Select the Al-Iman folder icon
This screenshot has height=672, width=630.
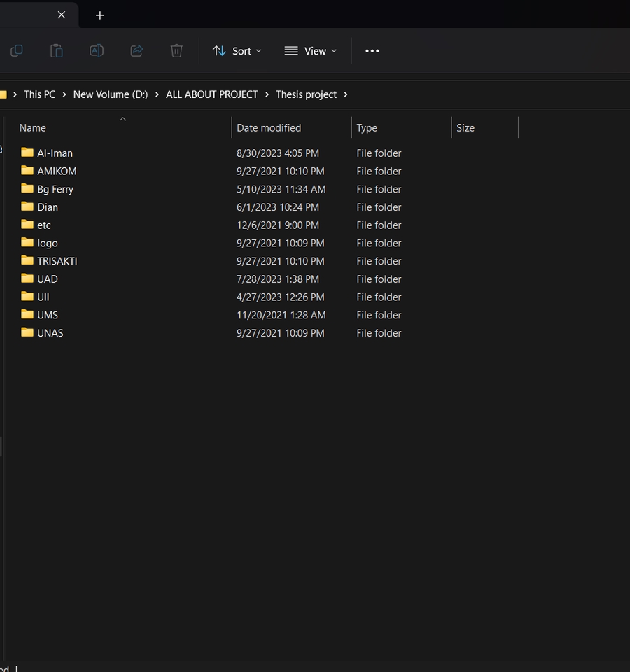[27, 152]
